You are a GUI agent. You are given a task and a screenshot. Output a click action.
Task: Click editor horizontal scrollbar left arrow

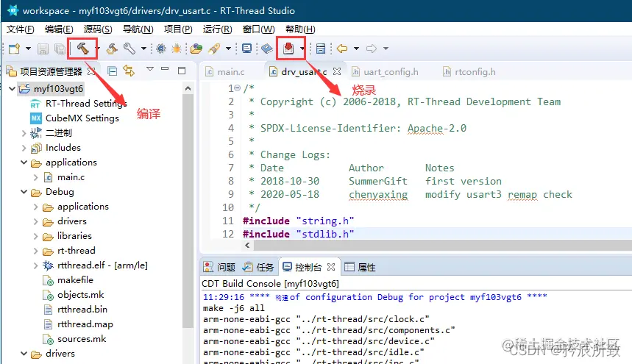[x=247, y=245]
